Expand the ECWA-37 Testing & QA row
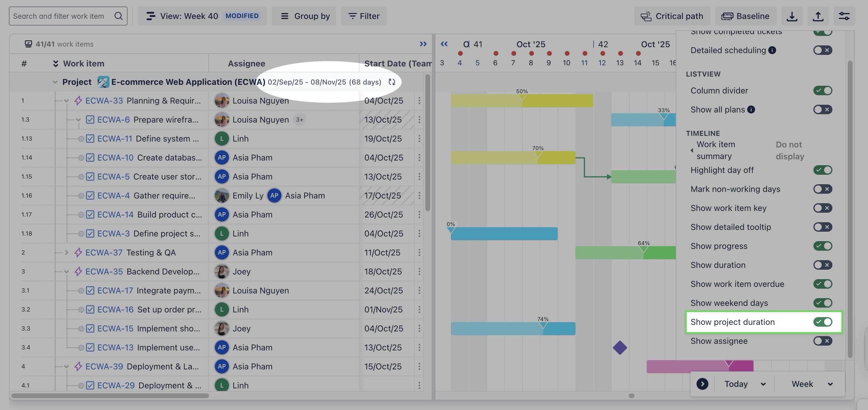The height and width of the screenshot is (410, 868). (x=66, y=252)
